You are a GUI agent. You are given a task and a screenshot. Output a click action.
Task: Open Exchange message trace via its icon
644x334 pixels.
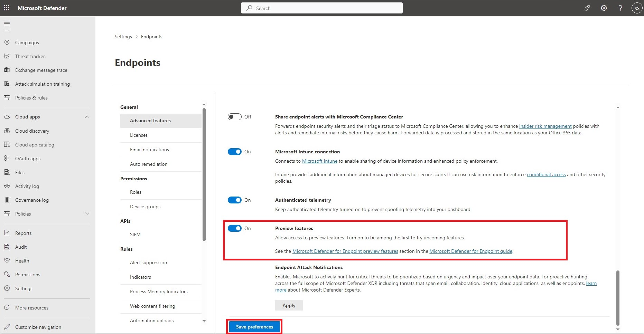click(7, 70)
